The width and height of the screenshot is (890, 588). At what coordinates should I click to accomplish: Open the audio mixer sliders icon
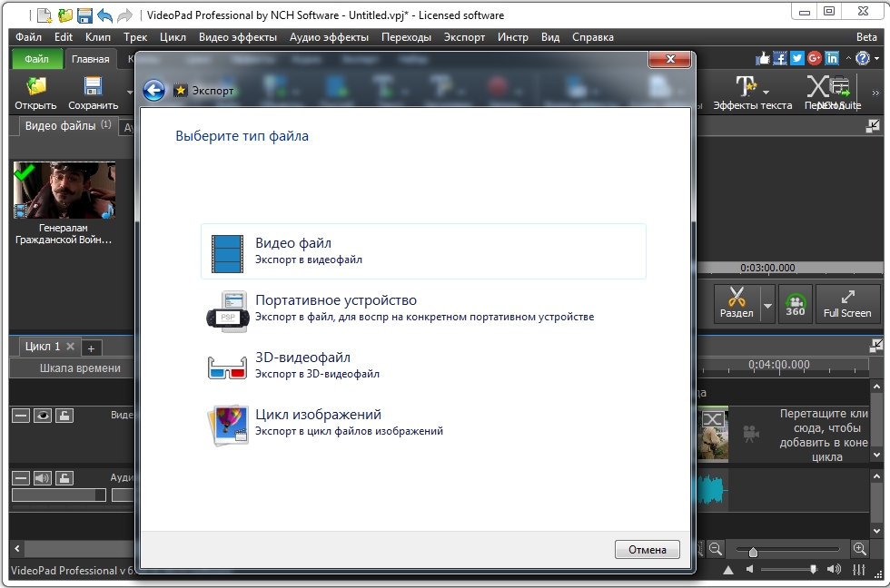click(x=859, y=569)
